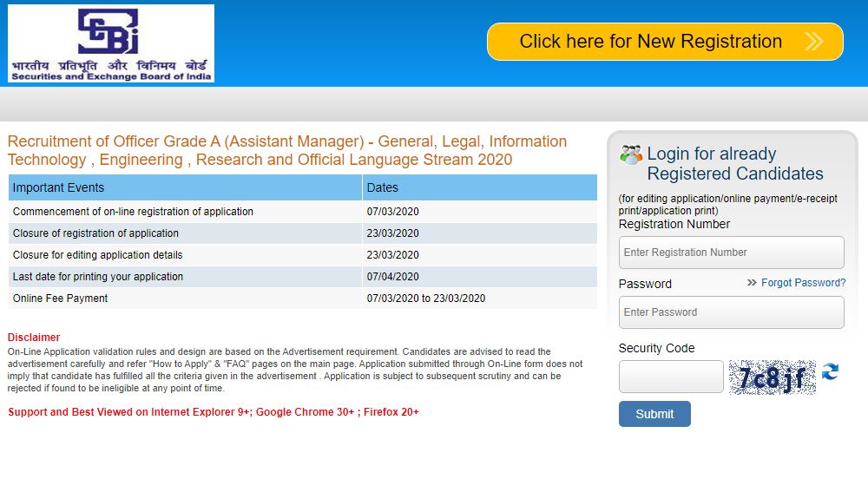Click the captcha image showing 7c8jf
Image resolution: width=868 pixels, height=479 pixels.
(772, 377)
